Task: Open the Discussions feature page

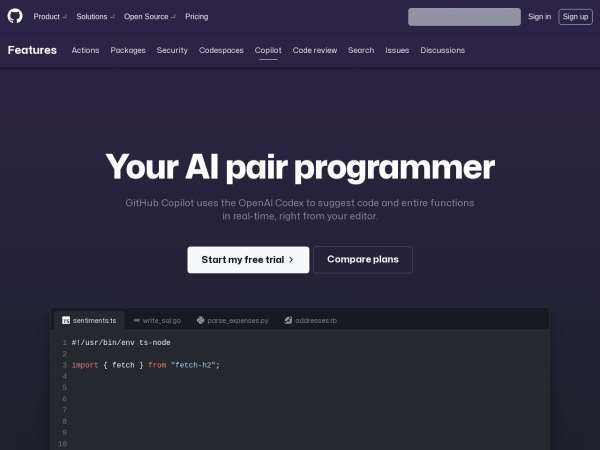Action: tap(443, 50)
